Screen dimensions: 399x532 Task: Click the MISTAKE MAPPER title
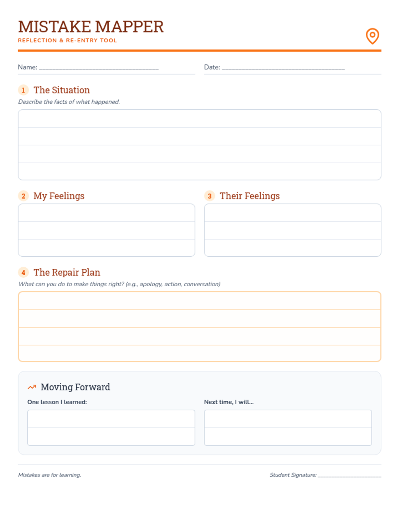(91, 27)
